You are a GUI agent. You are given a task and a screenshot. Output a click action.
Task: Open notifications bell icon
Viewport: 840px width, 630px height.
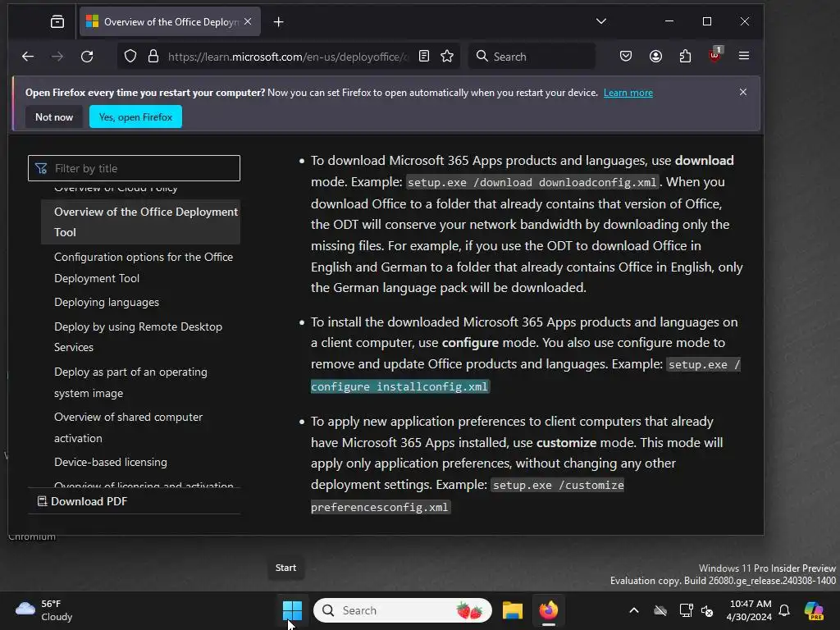point(784,610)
